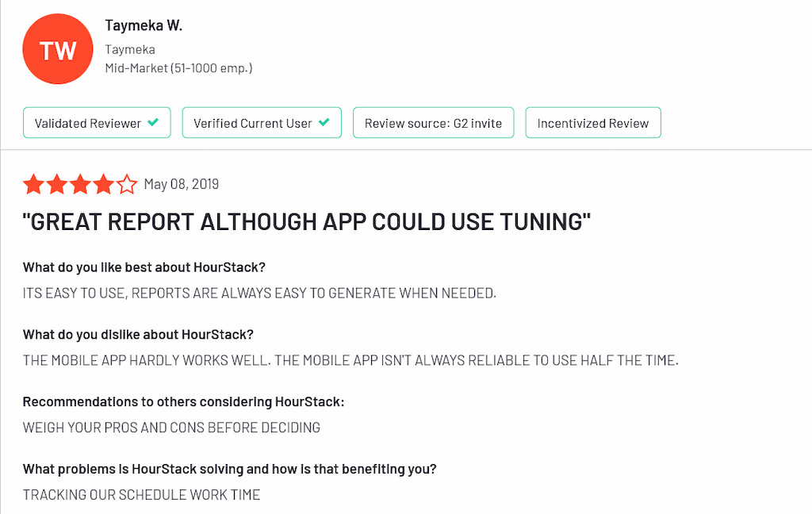This screenshot has height=514, width=812.
Task: Select the Mid-Market (51-1000 emp.) label
Action: [x=178, y=67]
